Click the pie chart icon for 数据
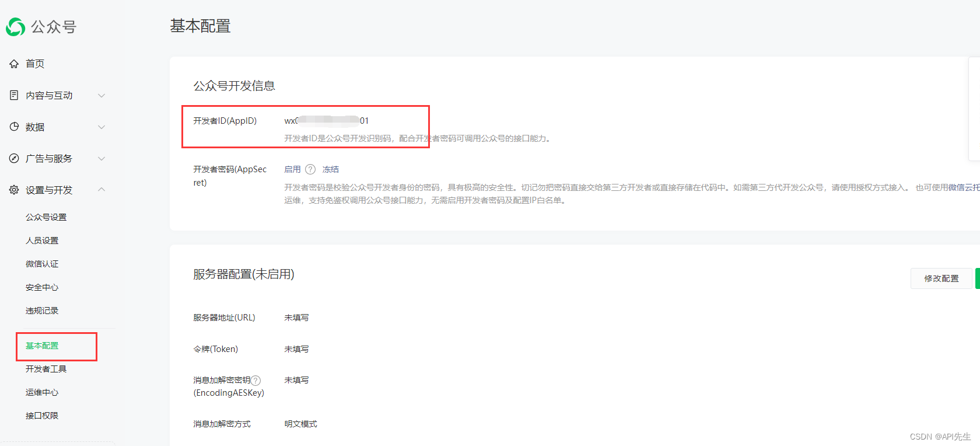Viewport: 980px width, 446px height. click(x=14, y=127)
